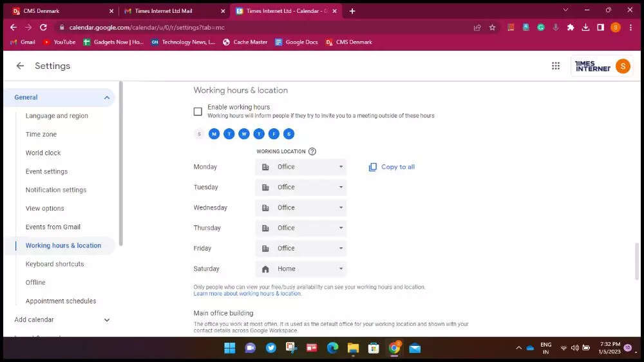The image size is (644, 362).
Task: Bookmark this page with the star icon
Action: tap(492, 28)
